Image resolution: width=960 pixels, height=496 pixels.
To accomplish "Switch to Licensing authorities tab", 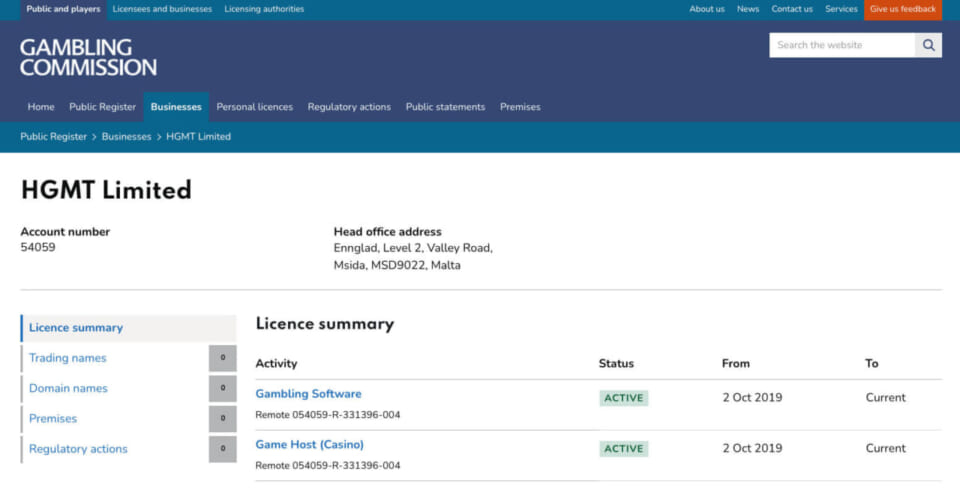I will click(264, 9).
